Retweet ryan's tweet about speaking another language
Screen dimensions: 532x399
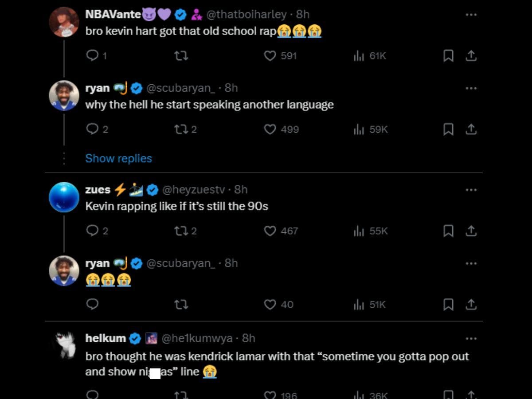pos(182,129)
